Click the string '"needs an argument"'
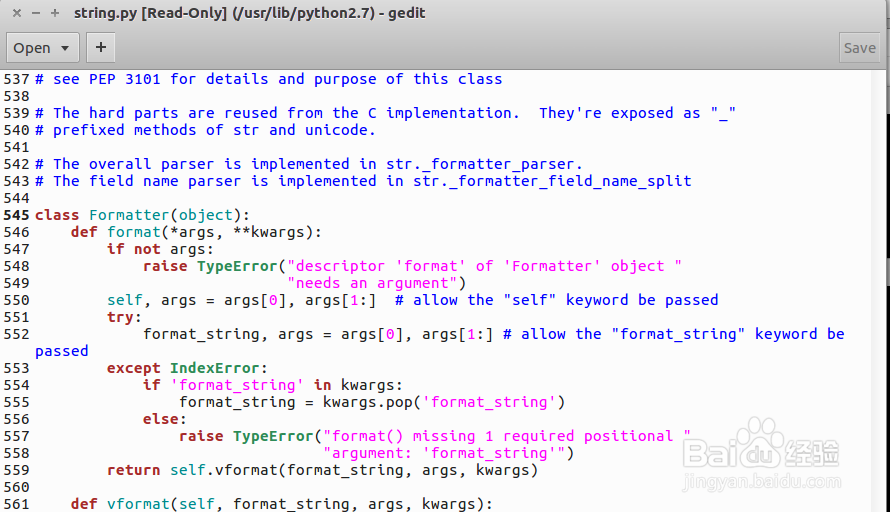Image resolution: width=890 pixels, height=512 pixels. tap(372, 283)
